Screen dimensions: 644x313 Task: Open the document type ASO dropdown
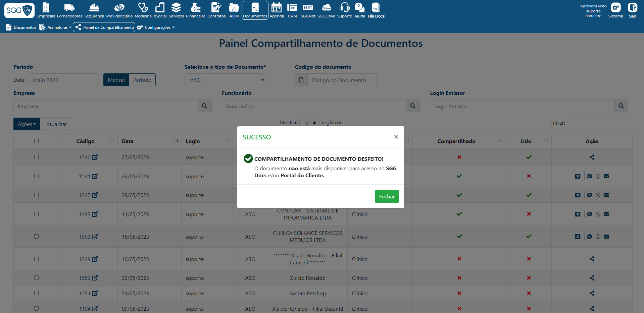click(225, 80)
